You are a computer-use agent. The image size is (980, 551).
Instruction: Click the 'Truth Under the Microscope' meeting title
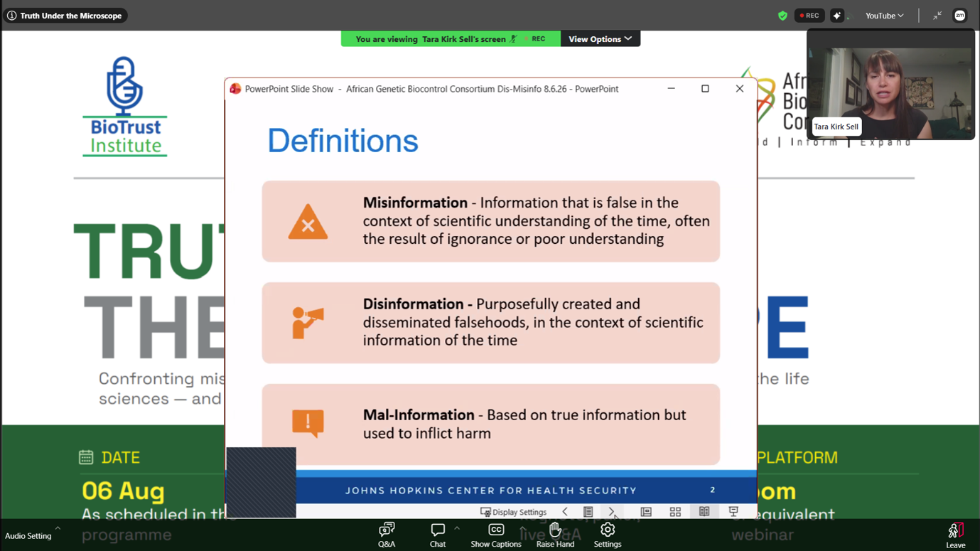[71, 16]
